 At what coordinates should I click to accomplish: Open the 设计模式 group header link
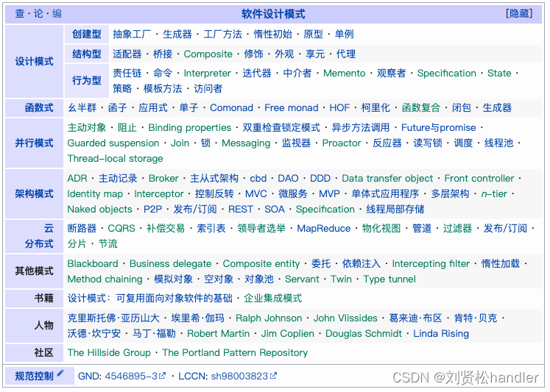(34, 62)
